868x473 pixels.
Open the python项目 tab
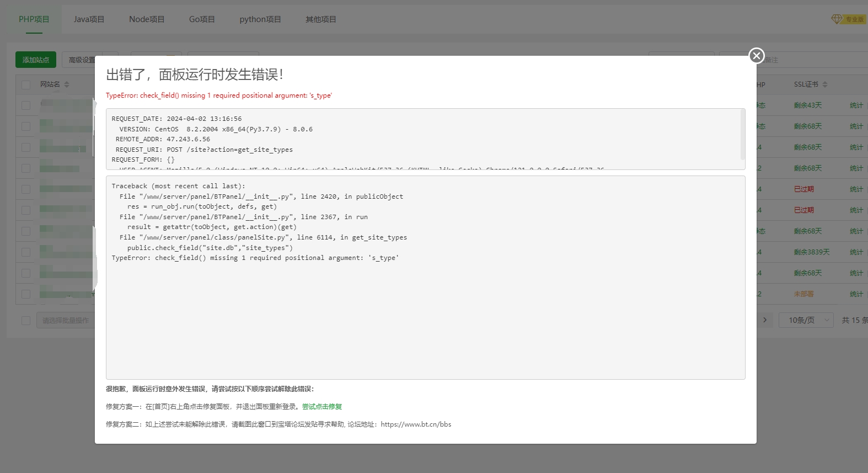coord(260,19)
